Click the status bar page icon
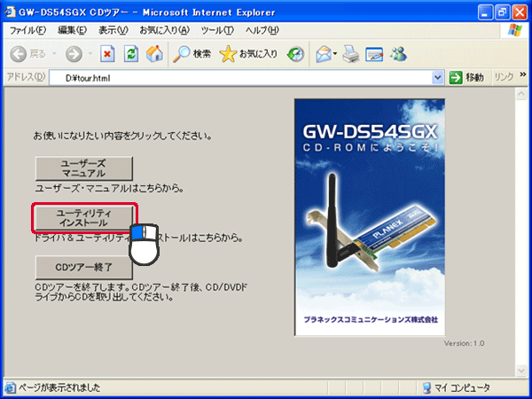The image size is (532, 399). click(11, 387)
